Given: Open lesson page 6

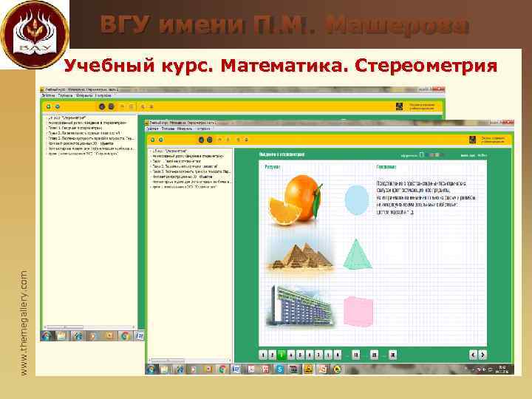Looking at the screenshot, I should pos(310,355).
